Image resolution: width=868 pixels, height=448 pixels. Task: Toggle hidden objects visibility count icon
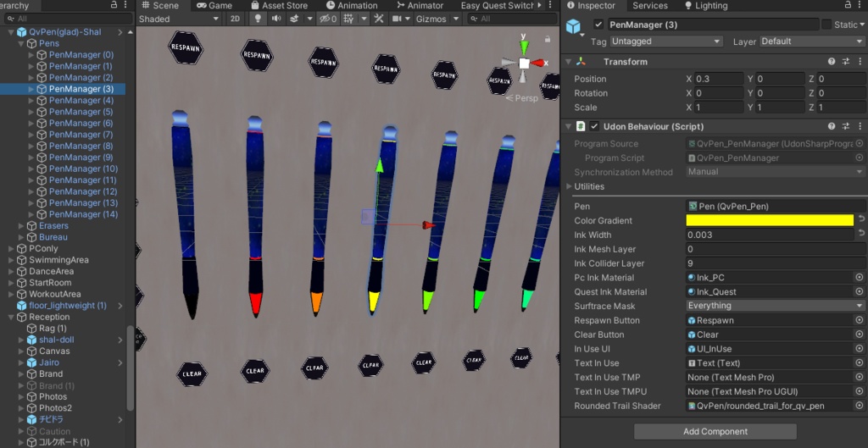(328, 19)
